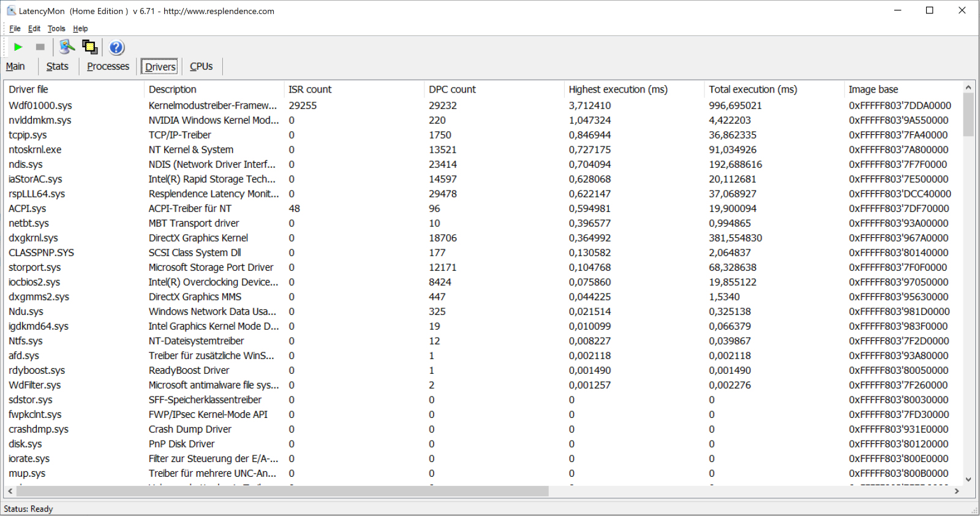Select the iorate.sys driver row

[483, 458]
